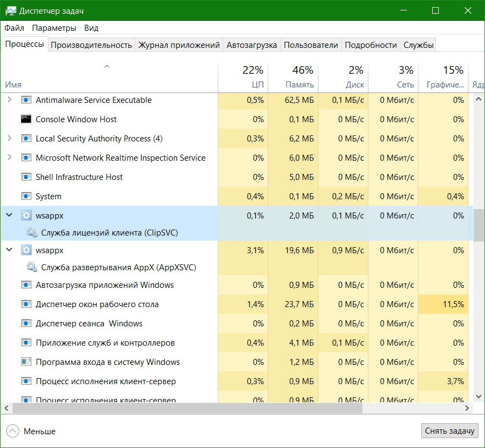Collapse the wsappx group containing ClipSVC
This screenshot has height=448, width=485.
[9, 215]
